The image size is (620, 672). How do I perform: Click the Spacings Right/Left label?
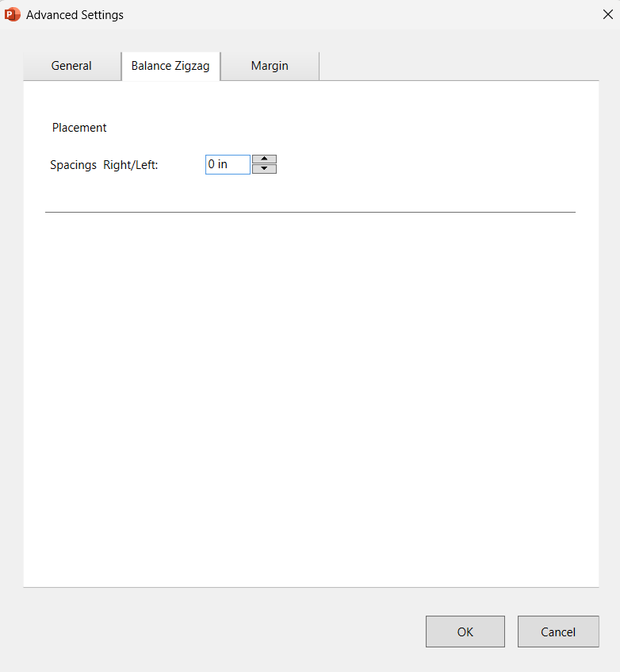(104, 165)
